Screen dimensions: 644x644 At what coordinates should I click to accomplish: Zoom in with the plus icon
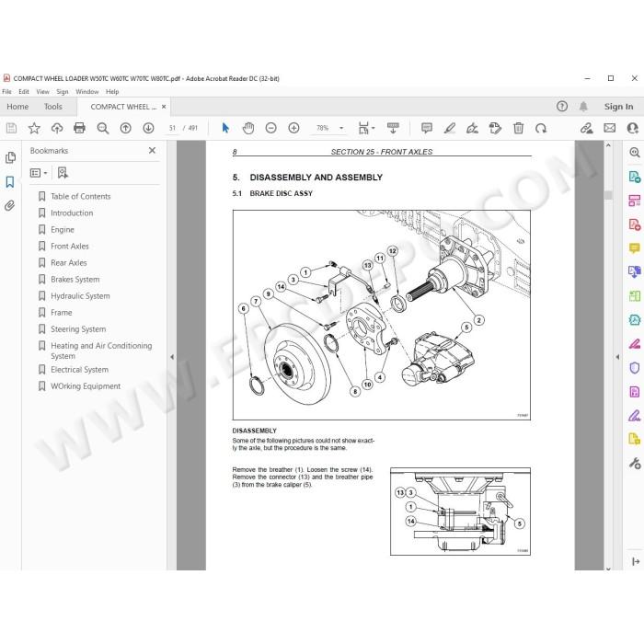click(293, 128)
